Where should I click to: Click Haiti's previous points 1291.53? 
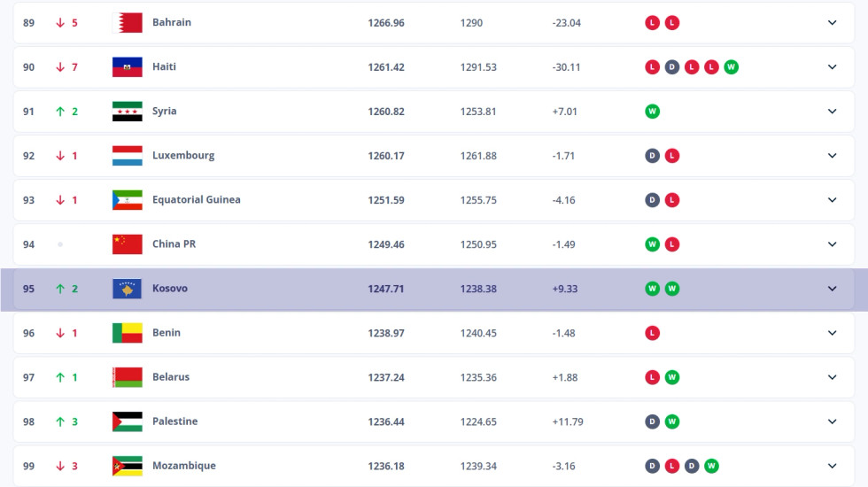click(x=478, y=67)
